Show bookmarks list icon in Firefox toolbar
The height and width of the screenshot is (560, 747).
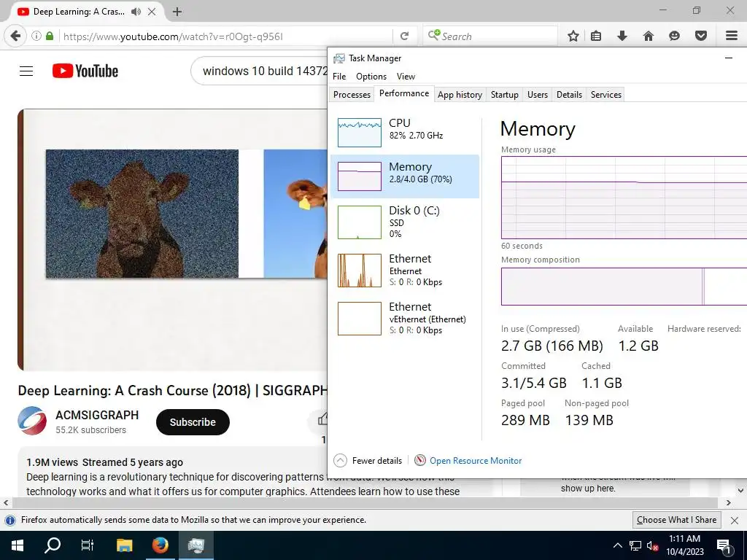[x=596, y=36]
